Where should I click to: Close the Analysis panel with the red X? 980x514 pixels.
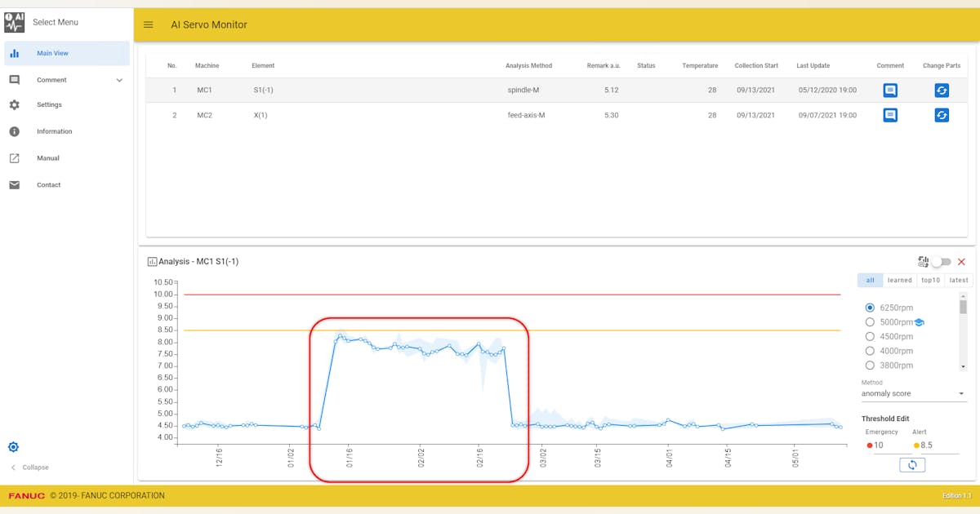[x=962, y=261]
